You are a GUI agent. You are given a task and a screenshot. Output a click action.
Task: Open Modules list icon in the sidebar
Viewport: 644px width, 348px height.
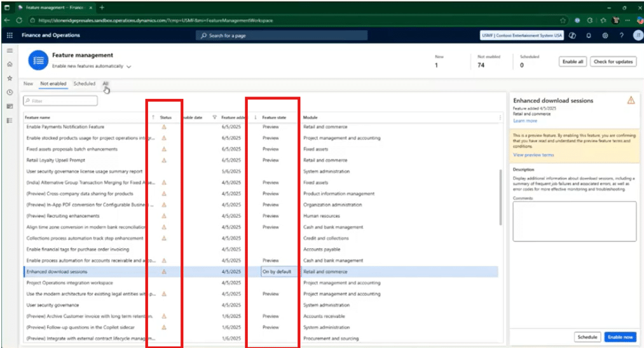9,120
